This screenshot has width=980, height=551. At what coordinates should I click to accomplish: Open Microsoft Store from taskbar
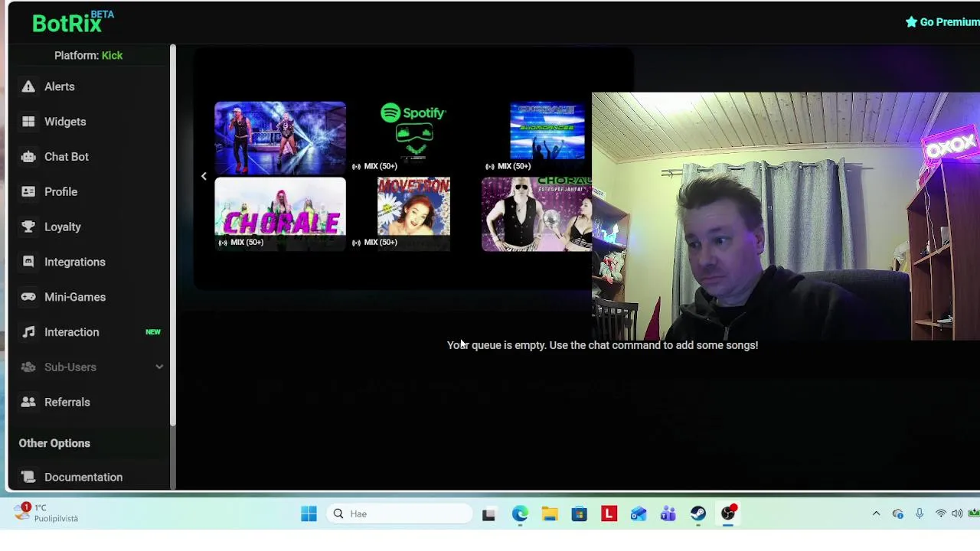point(579,514)
